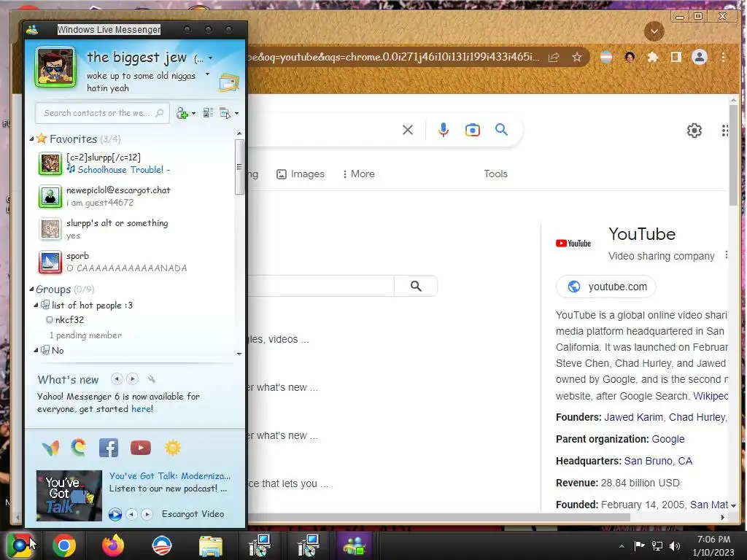Collapse the Favorites group
Screen dimensions: 747x560
click(x=31, y=139)
